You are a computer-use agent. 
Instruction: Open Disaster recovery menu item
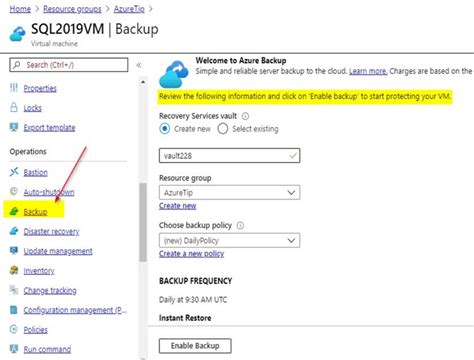tap(51, 231)
